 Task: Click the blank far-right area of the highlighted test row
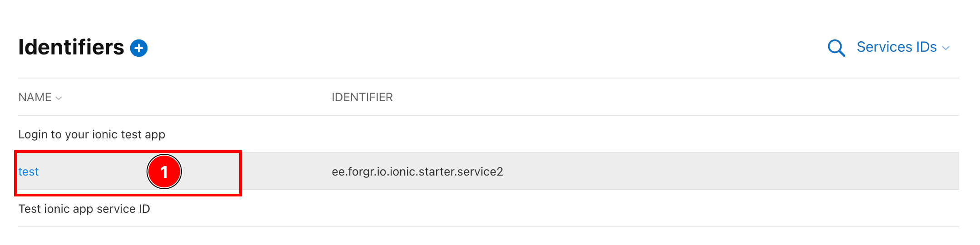[862, 171]
